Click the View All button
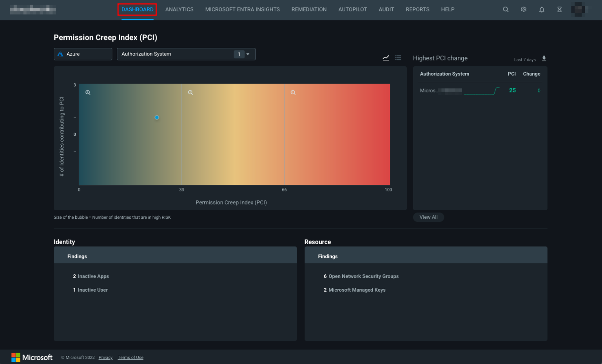 tap(428, 217)
